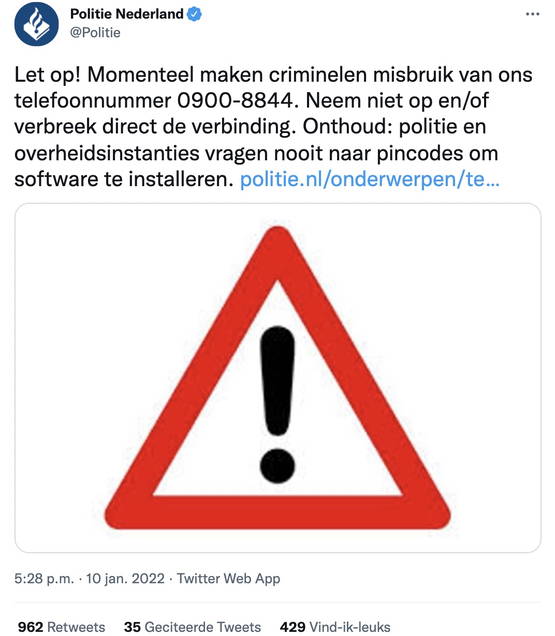Open the @Politie handle link

(x=95, y=32)
